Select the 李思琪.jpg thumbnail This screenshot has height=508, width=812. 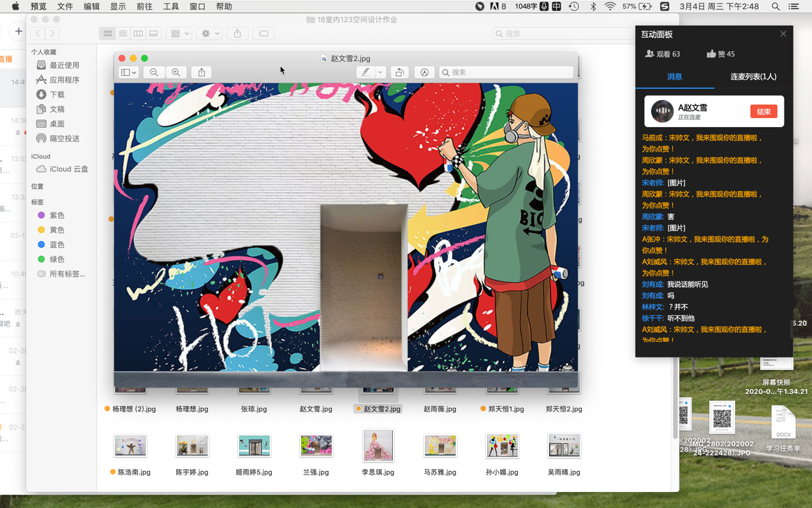click(378, 446)
